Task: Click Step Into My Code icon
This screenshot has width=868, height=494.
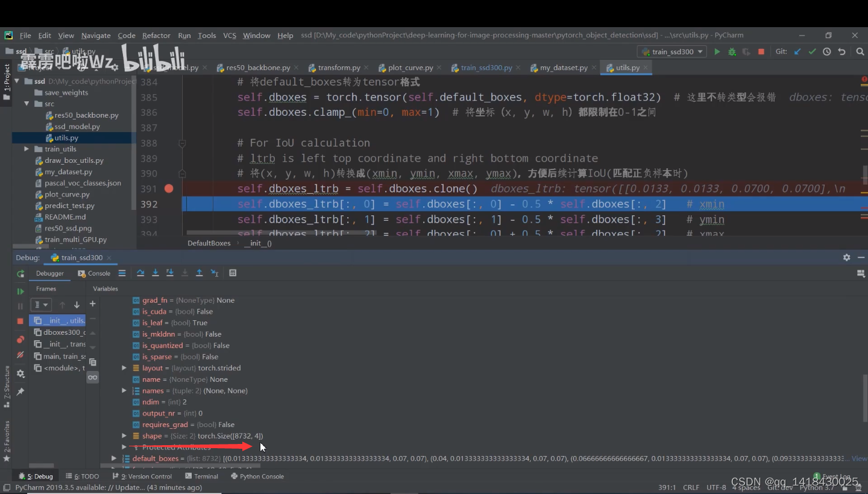Action: 170,273
